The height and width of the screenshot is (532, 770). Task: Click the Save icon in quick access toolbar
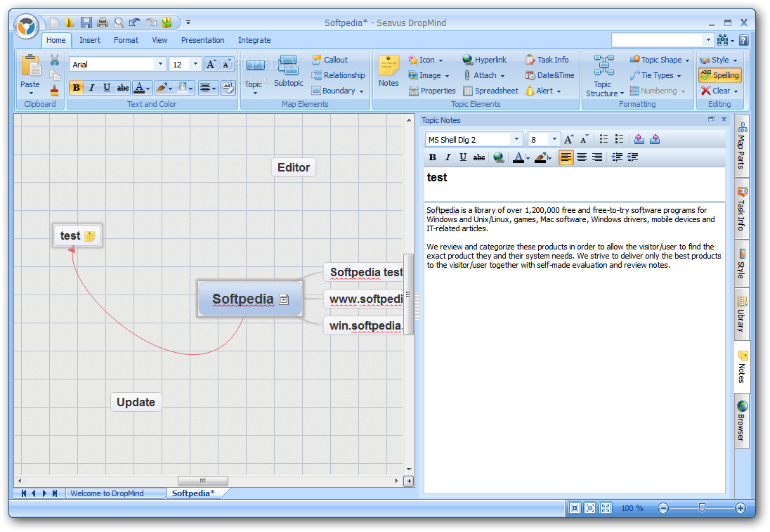[x=86, y=22]
